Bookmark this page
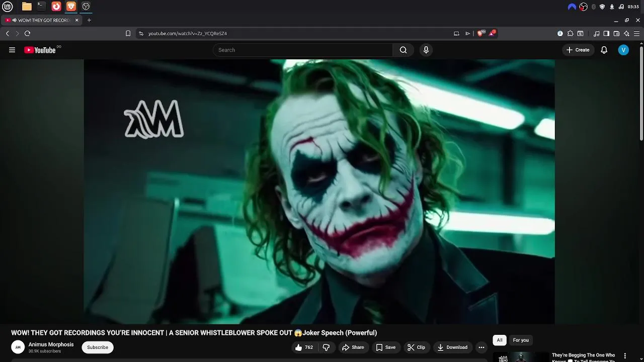Viewport: 644px width, 362px height. tap(128, 33)
